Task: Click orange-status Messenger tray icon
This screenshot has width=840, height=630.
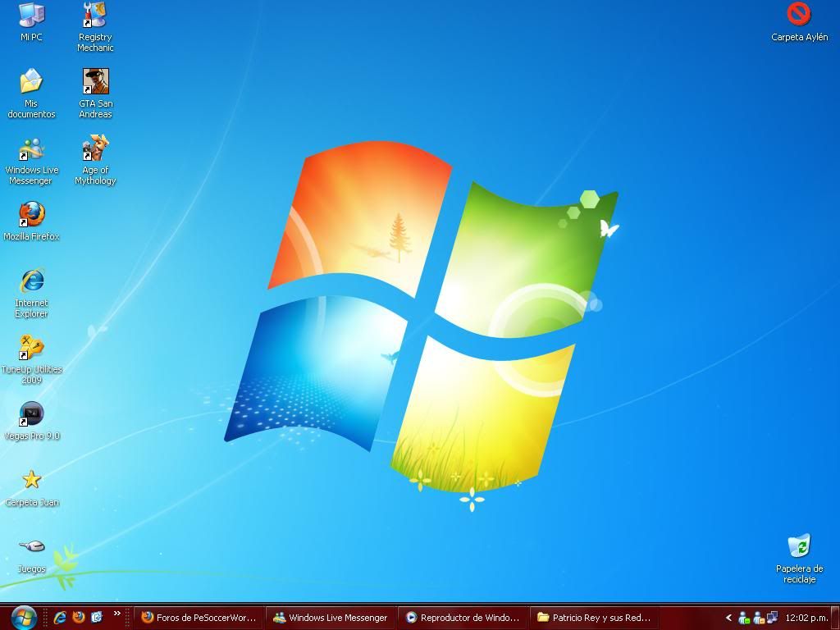Action: click(759, 618)
